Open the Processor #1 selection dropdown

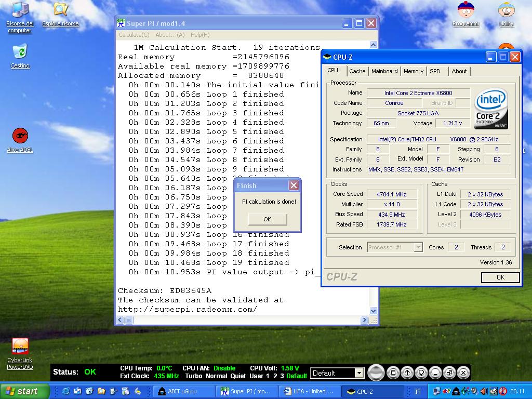coord(418,247)
